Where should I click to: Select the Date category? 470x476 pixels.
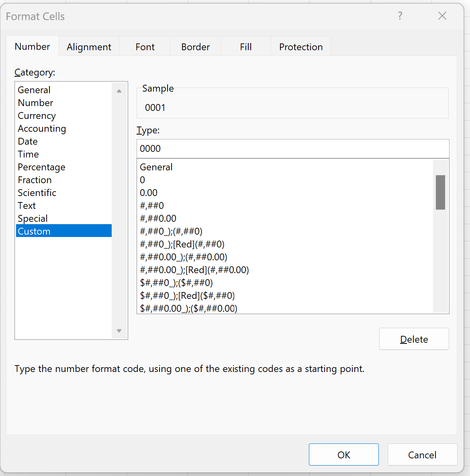point(28,141)
